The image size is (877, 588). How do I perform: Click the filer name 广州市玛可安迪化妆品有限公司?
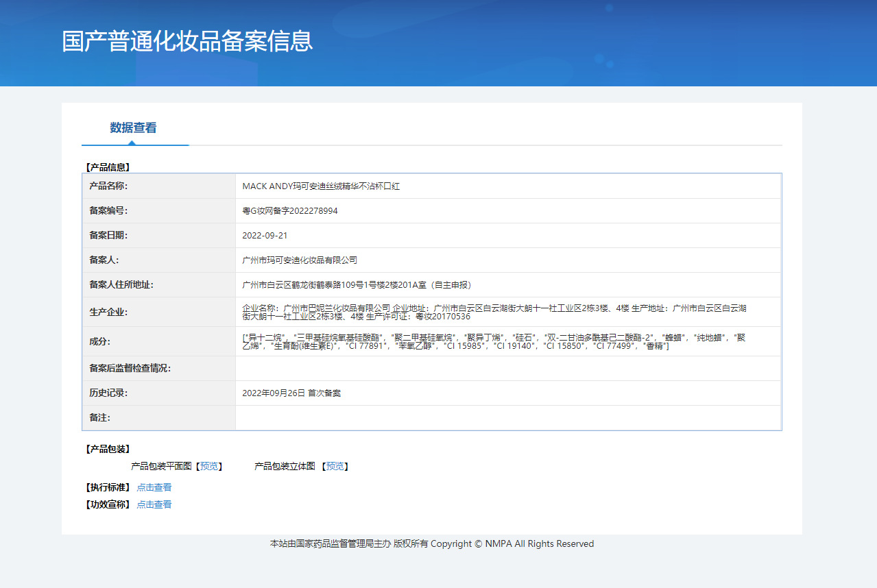[x=300, y=260]
